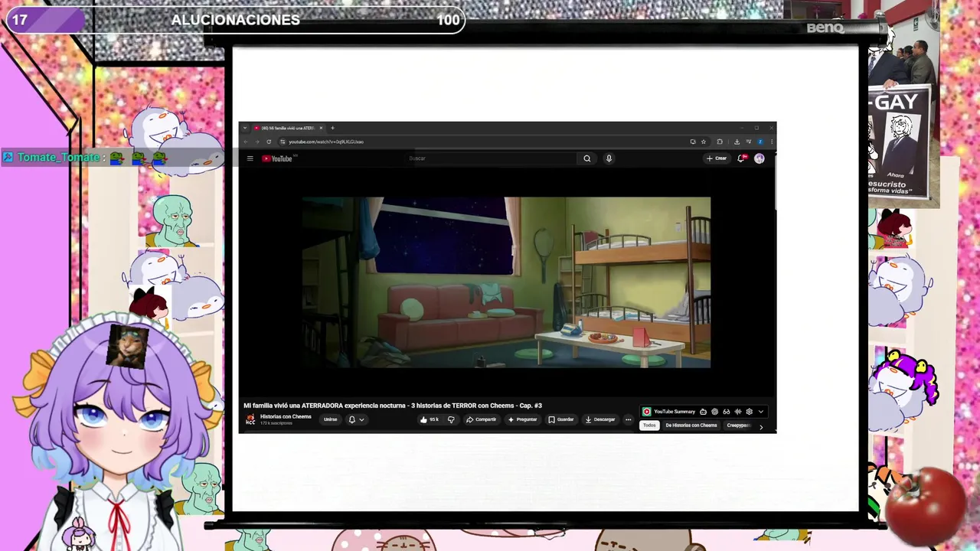Select the Creepypasta filter chip
This screenshot has height=551, width=980.
point(738,425)
